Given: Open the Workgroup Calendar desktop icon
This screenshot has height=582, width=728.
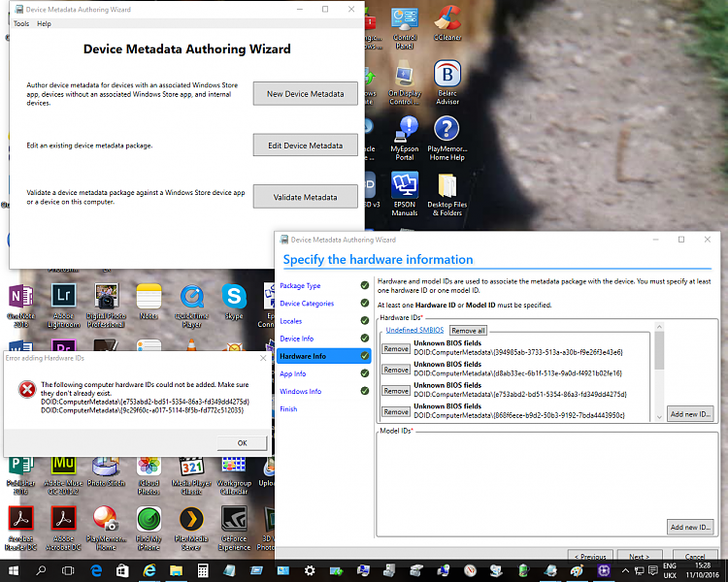Looking at the screenshot, I should (x=234, y=476).
